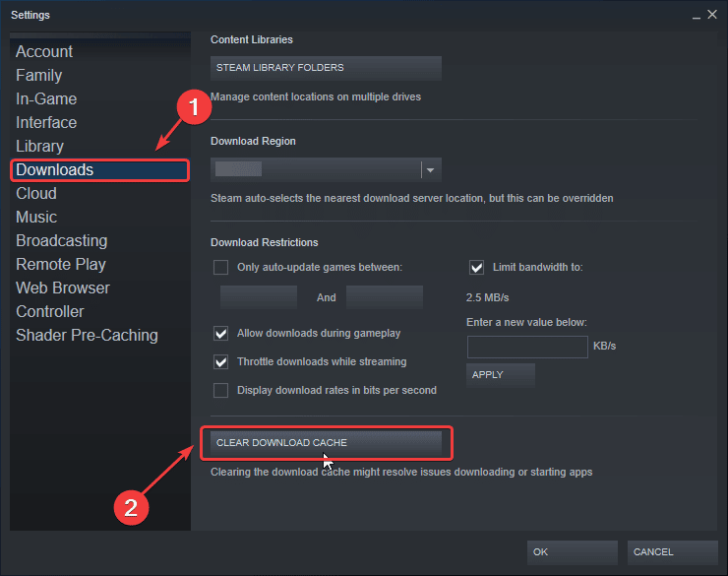Clear the download cache
Viewport: 728px width, 576px height.
click(x=326, y=443)
